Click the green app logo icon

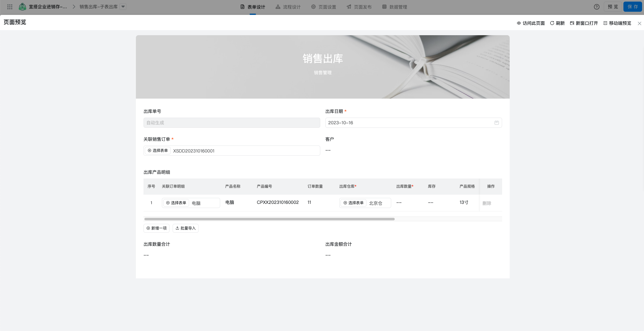click(x=22, y=7)
